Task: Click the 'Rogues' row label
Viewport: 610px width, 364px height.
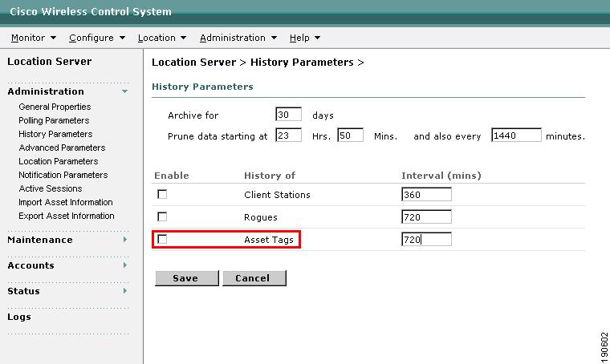Action: point(261,217)
